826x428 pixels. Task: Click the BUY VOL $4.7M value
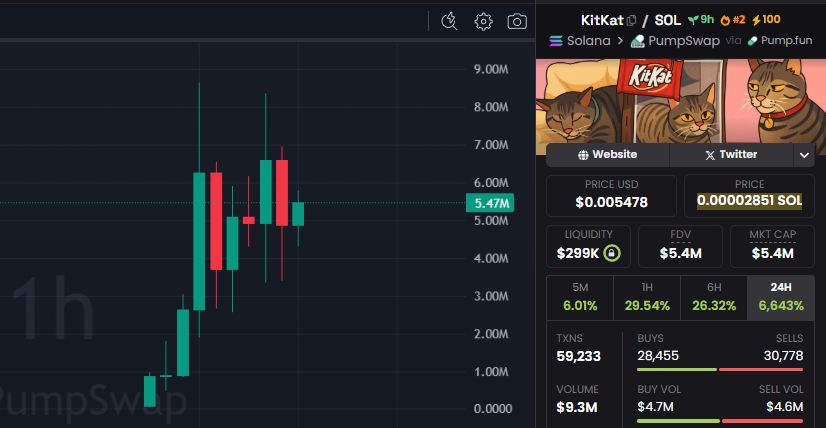(x=655, y=407)
